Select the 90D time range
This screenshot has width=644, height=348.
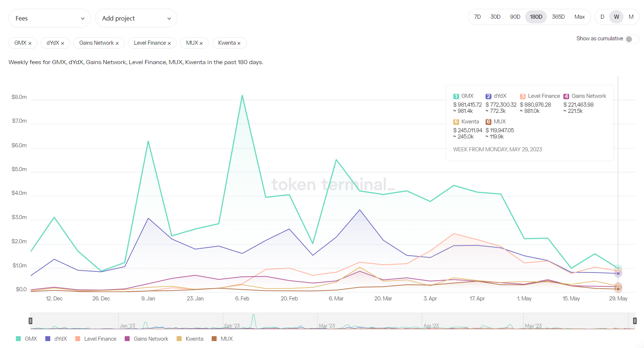click(515, 17)
